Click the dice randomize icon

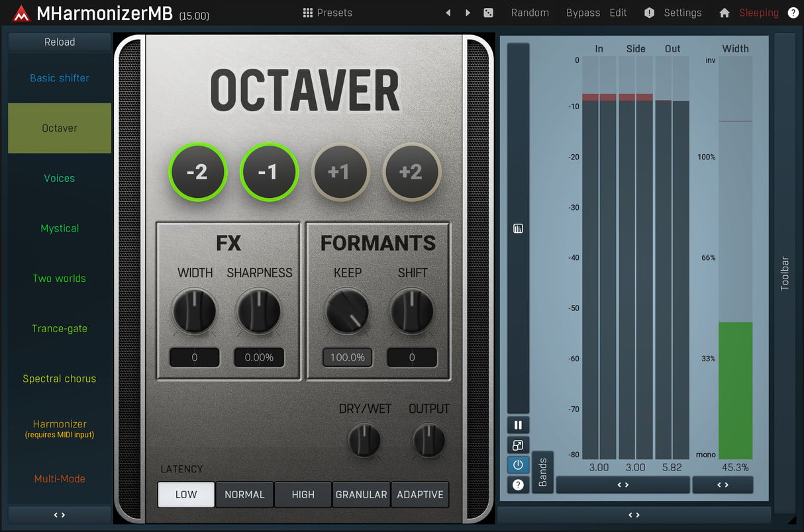[x=488, y=13]
